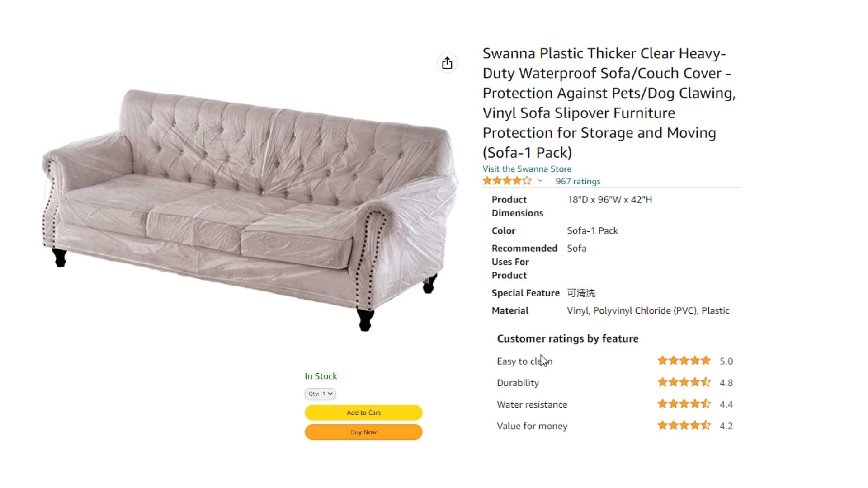
Task: Click the Durability feature label
Action: (x=518, y=383)
